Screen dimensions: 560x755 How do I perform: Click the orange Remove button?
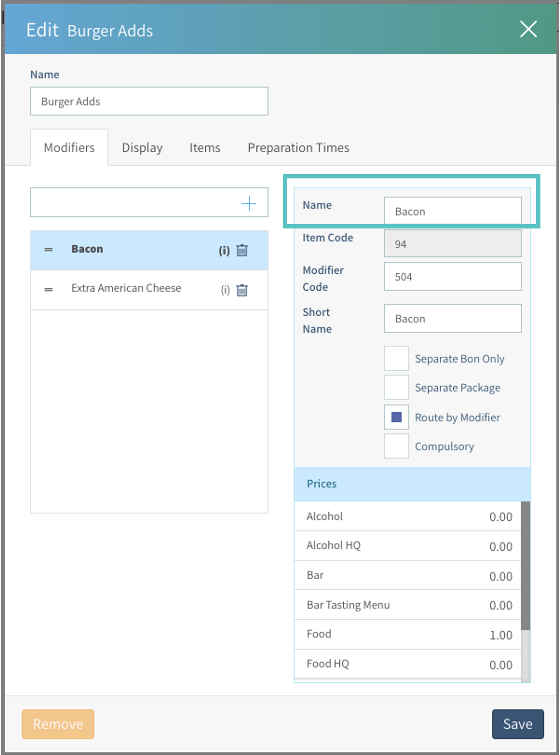pyautogui.click(x=58, y=724)
